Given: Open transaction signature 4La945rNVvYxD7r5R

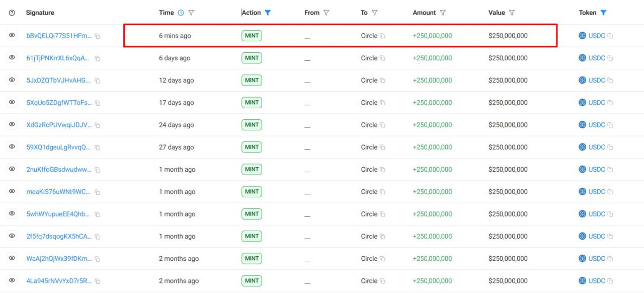Looking at the screenshot, I should 59,281.
